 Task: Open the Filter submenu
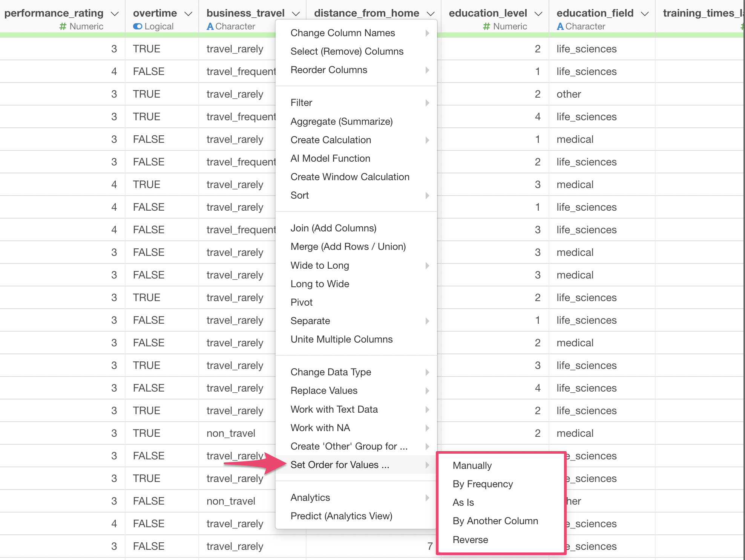click(x=302, y=103)
